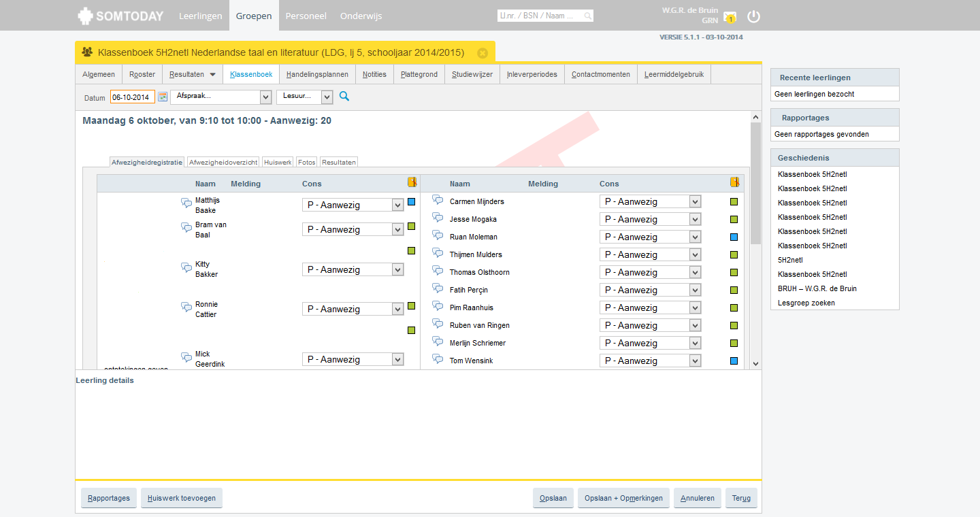Close the Klassenboek 5H2netl tab
The width and height of the screenshot is (980, 517).
tap(483, 53)
